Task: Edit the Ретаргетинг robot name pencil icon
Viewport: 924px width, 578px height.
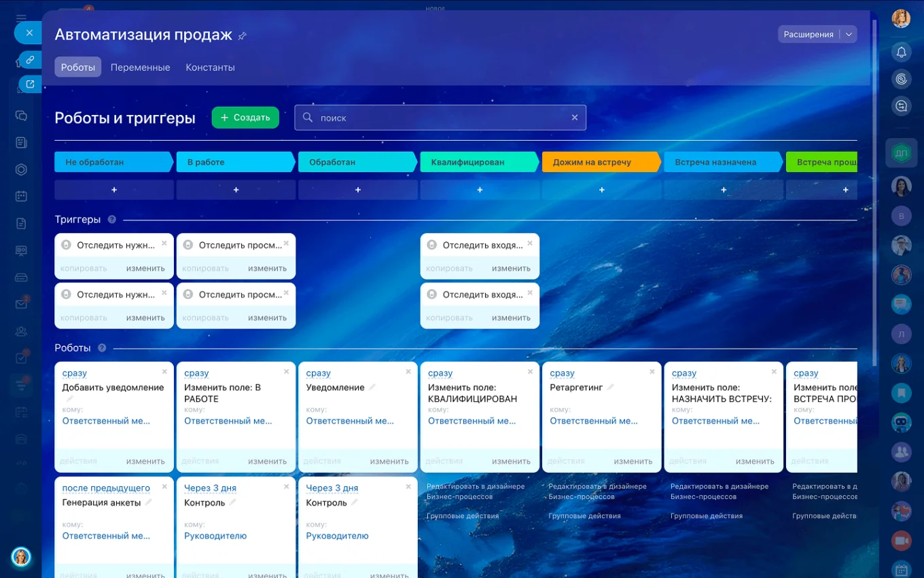Action: click(611, 388)
